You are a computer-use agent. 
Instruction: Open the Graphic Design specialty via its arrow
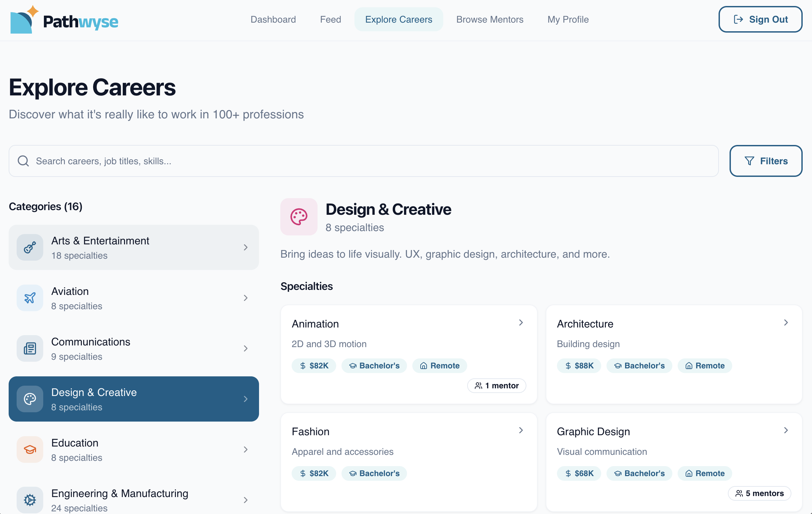(x=786, y=430)
